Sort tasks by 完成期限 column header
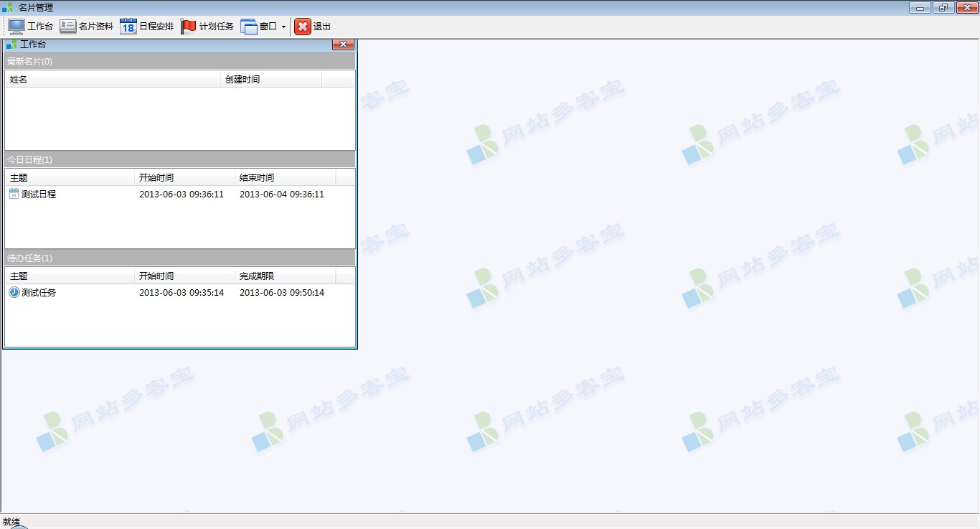 coord(285,276)
